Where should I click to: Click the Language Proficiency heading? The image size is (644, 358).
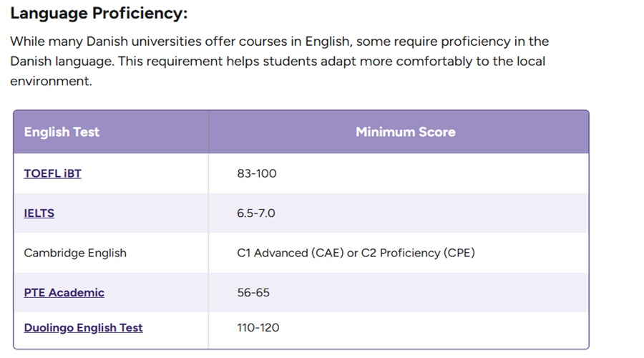[x=99, y=13]
